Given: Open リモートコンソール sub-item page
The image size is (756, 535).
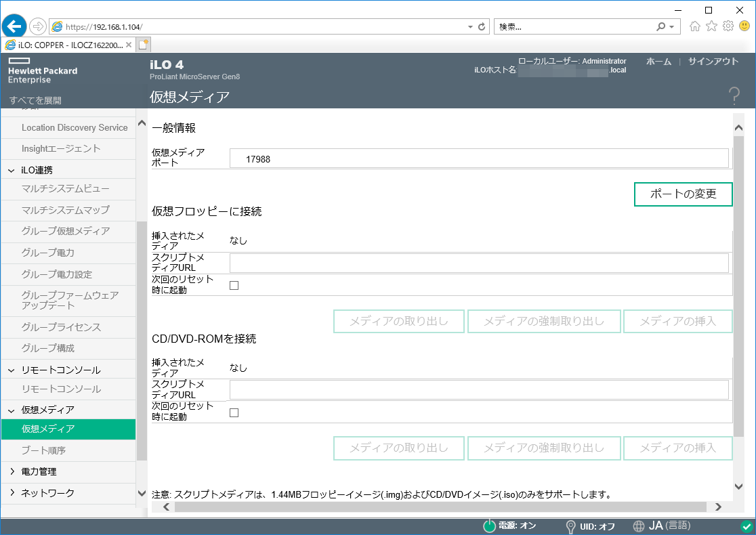Looking at the screenshot, I should click(61, 389).
